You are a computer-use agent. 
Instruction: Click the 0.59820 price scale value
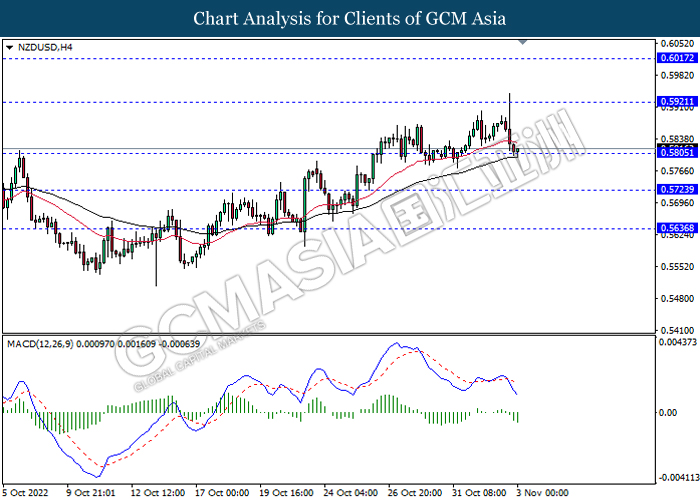(x=677, y=75)
